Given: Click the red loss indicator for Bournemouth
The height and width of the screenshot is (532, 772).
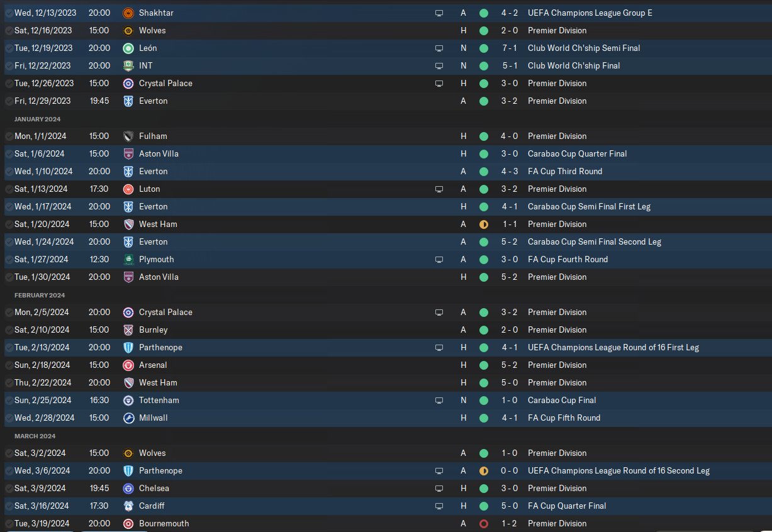Looking at the screenshot, I should [483, 523].
